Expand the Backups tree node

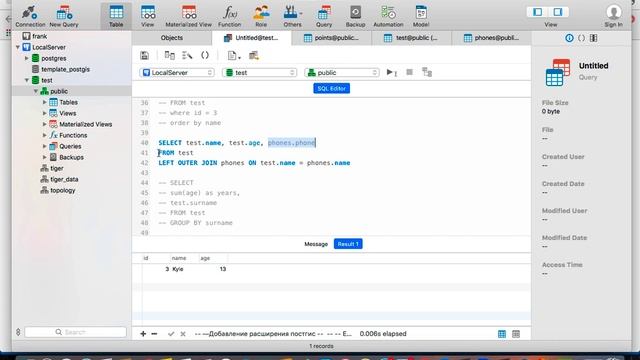44,157
